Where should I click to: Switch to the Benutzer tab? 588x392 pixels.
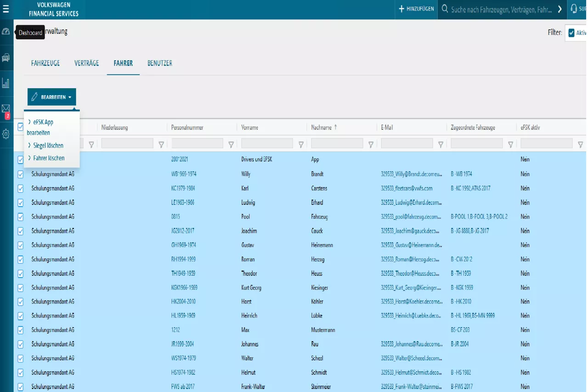click(160, 63)
